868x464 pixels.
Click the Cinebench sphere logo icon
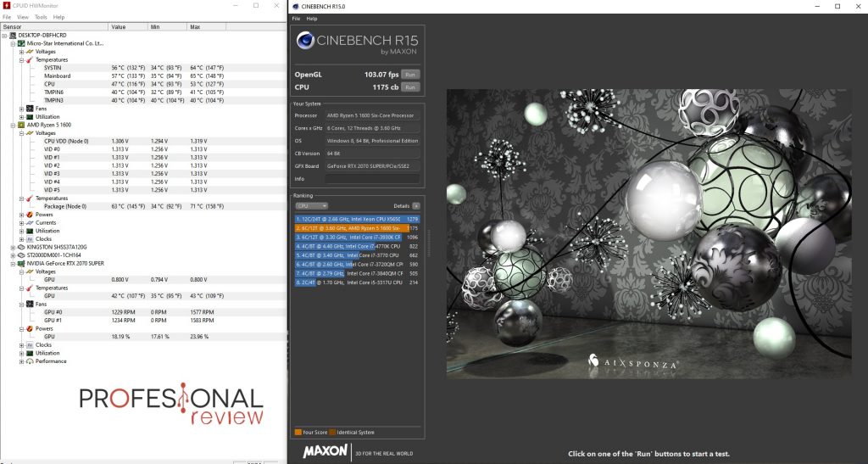tap(305, 41)
